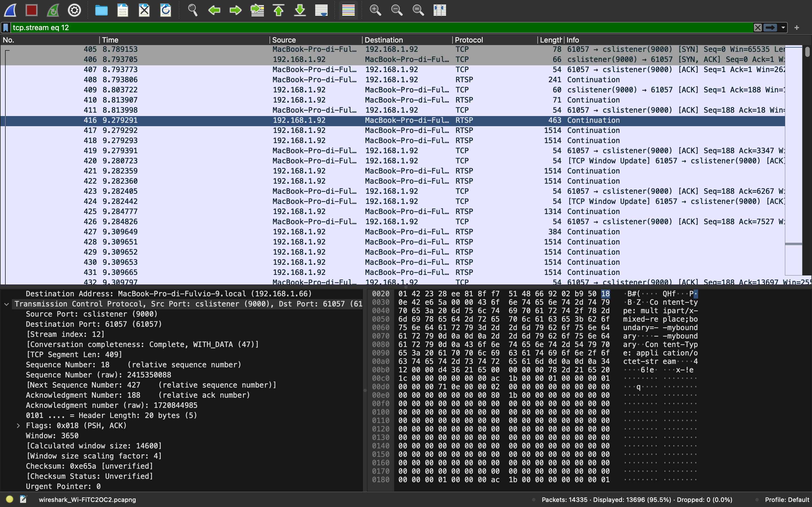Clear the tcp.stream filter with X
This screenshot has height=507, width=812.
click(758, 28)
